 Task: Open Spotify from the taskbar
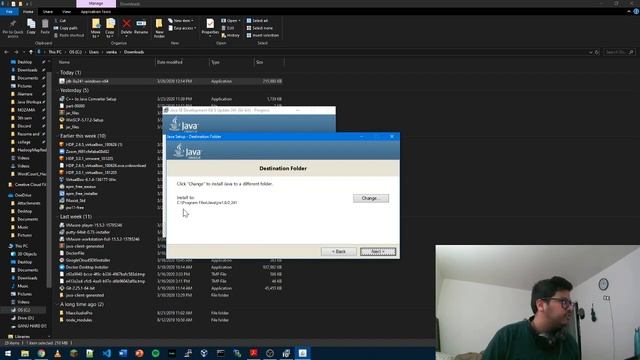156,353
